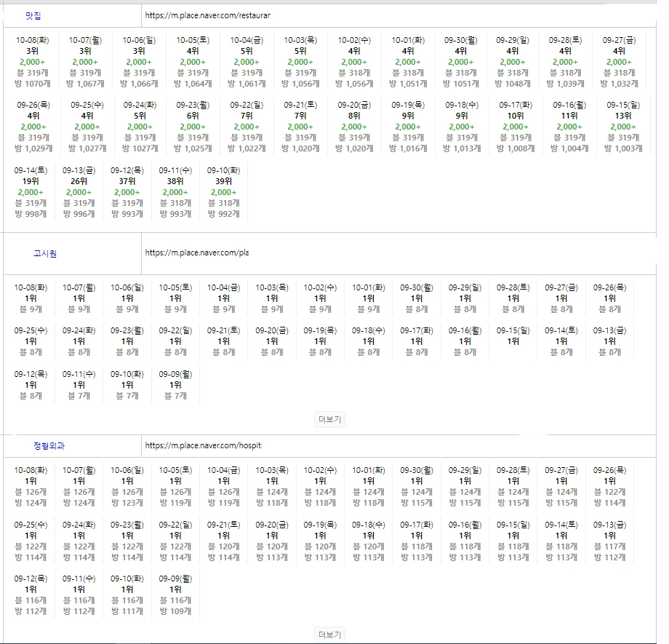The image size is (669, 644).
Task: Click the URL beside the 고시원 keyword
Action: point(196,253)
